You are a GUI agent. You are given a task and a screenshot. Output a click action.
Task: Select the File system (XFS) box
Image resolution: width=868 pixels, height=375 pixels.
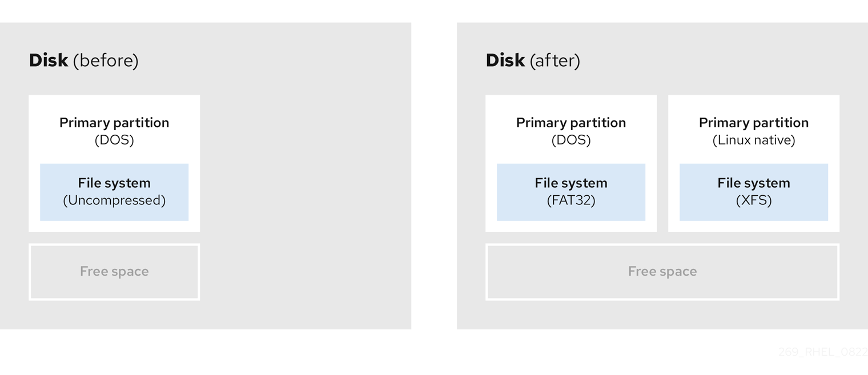point(754,192)
